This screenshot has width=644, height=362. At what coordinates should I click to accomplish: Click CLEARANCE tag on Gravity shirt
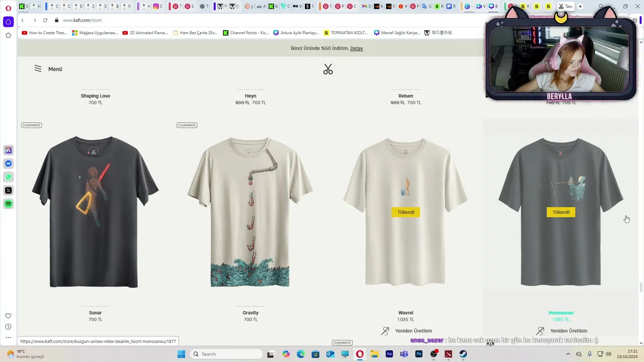tap(187, 125)
